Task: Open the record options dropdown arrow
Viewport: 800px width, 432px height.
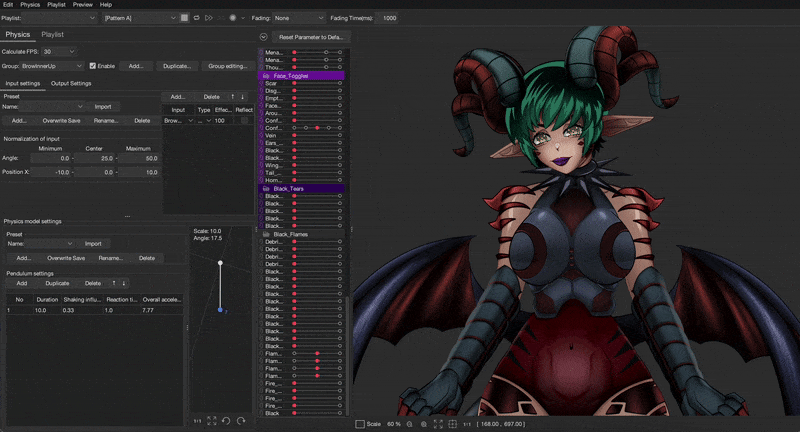Action: (243, 18)
